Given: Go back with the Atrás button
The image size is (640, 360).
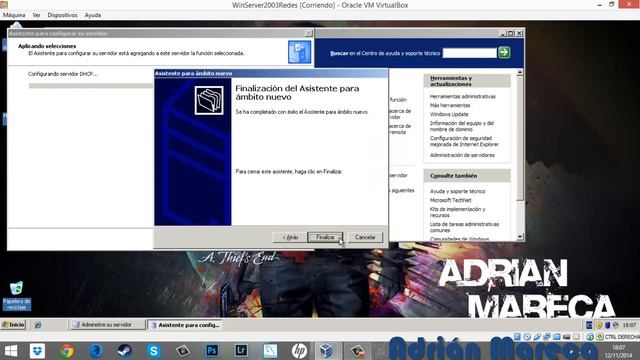Looking at the screenshot, I should pyautogui.click(x=289, y=237).
